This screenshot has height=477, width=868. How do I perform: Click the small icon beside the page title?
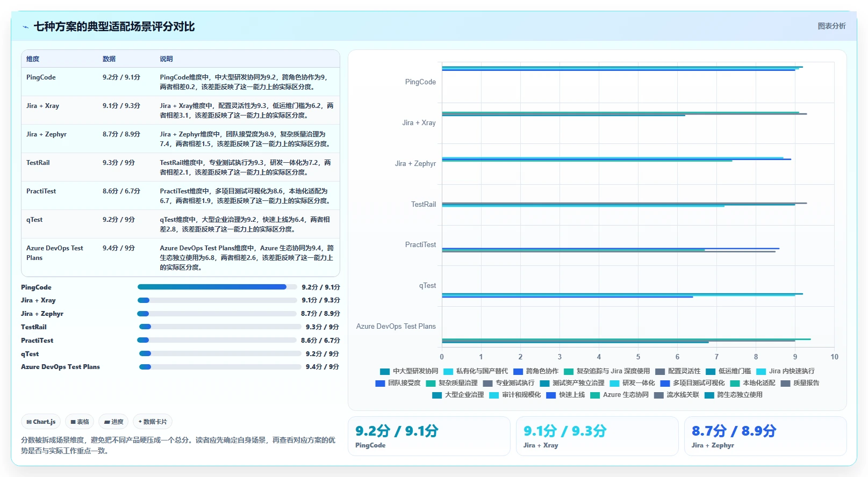pyautogui.click(x=25, y=27)
